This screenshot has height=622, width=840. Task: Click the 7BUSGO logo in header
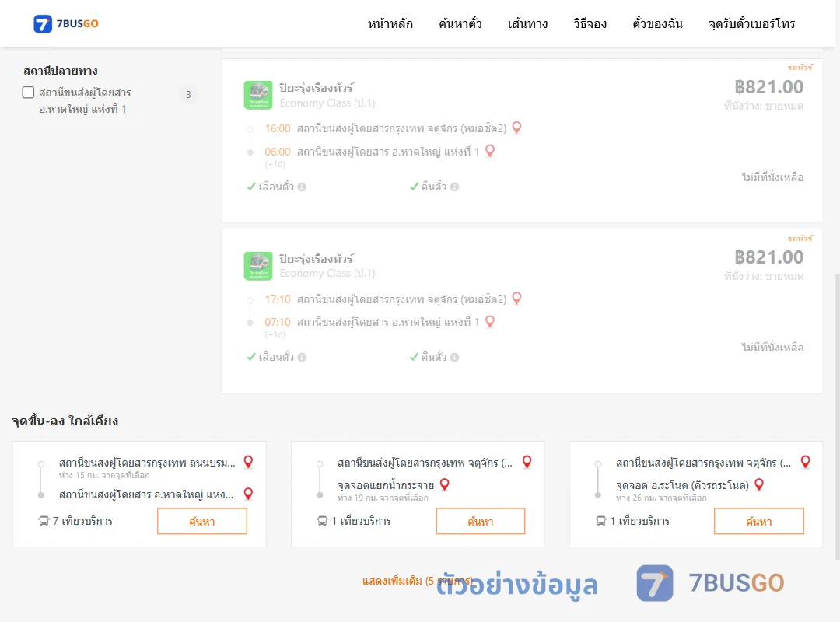tap(66, 23)
